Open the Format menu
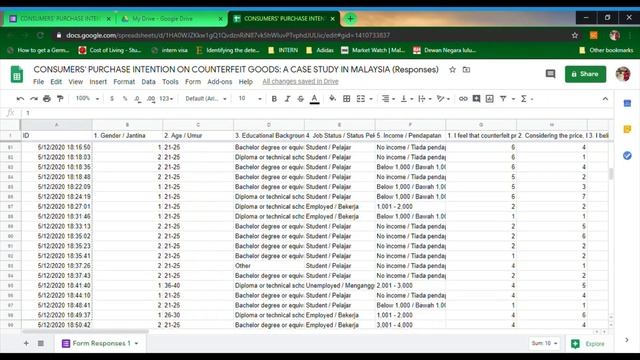The width and height of the screenshot is (640, 360). (124, 82)
